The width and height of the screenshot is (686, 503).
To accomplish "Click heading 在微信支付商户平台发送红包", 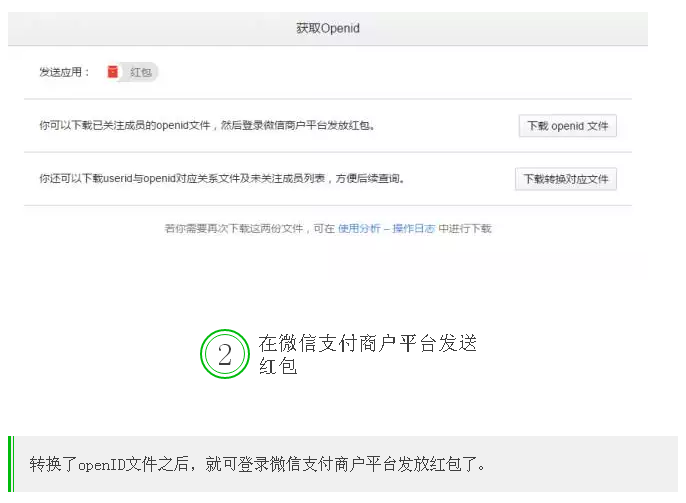I will 367,354.
